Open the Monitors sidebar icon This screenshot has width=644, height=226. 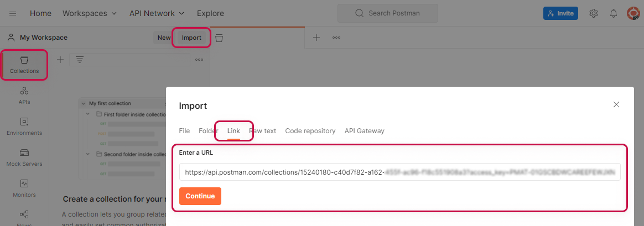click(24, 188)
